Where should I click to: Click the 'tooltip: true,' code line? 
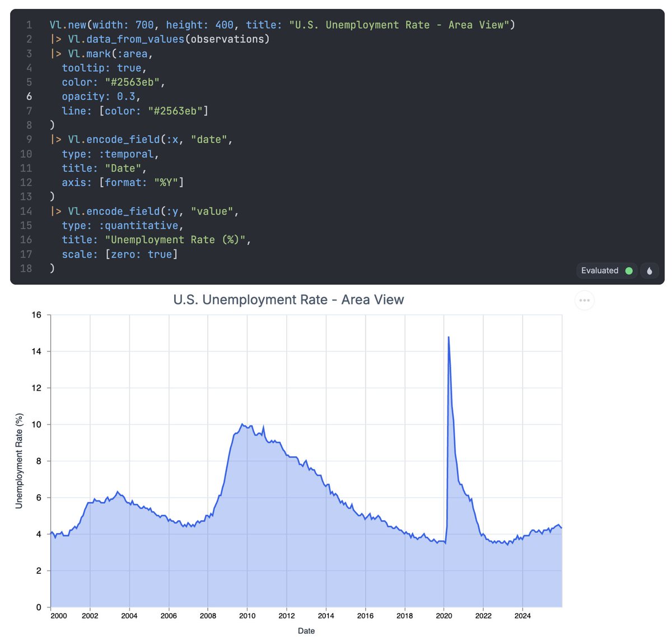coord(104,68)
